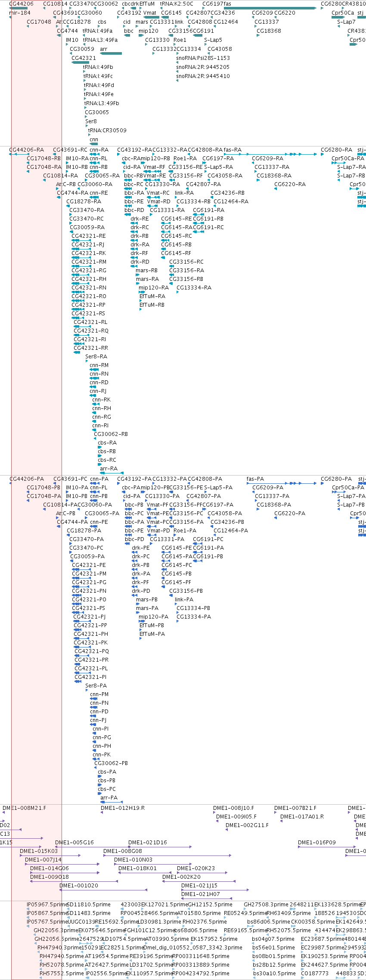366x980 pixels.
Task: Click the EfTuM-RB transcript label
Action: pos(152,305)
